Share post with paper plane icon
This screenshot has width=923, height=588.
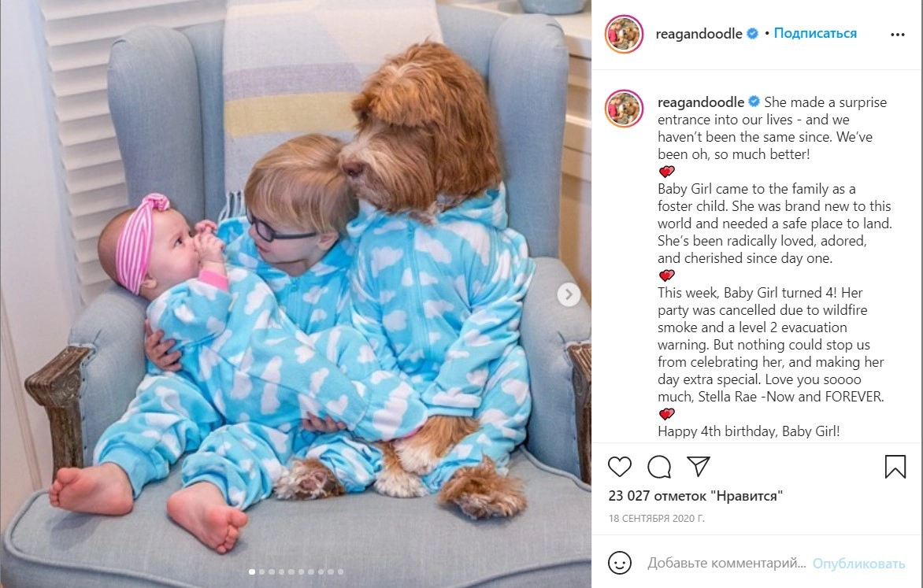coord(698,466)
